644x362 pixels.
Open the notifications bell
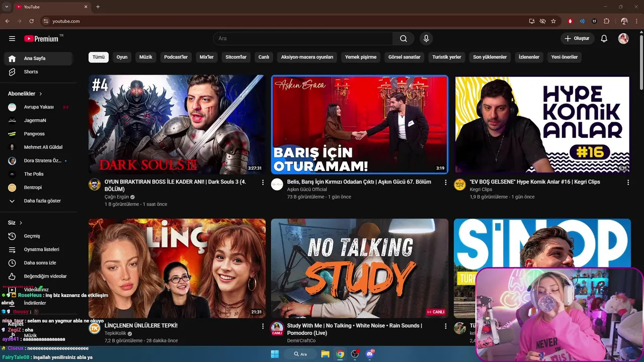(x=604, y=39)
